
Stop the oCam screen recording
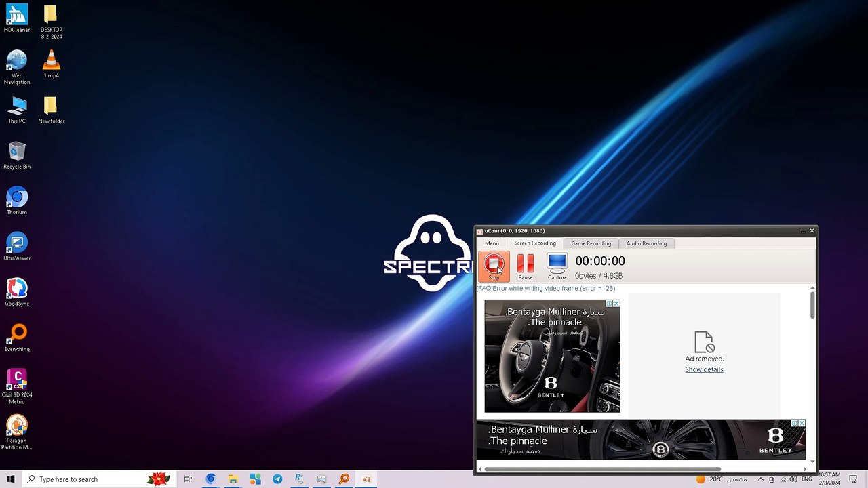494,266
